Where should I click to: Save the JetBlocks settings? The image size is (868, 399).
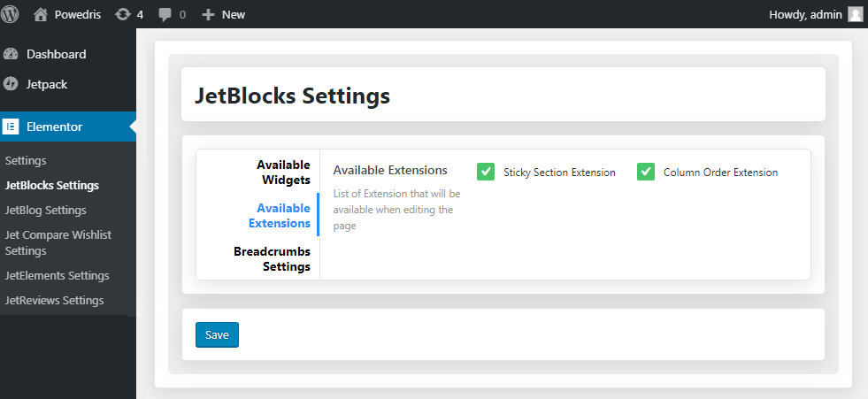click(217, 334)
